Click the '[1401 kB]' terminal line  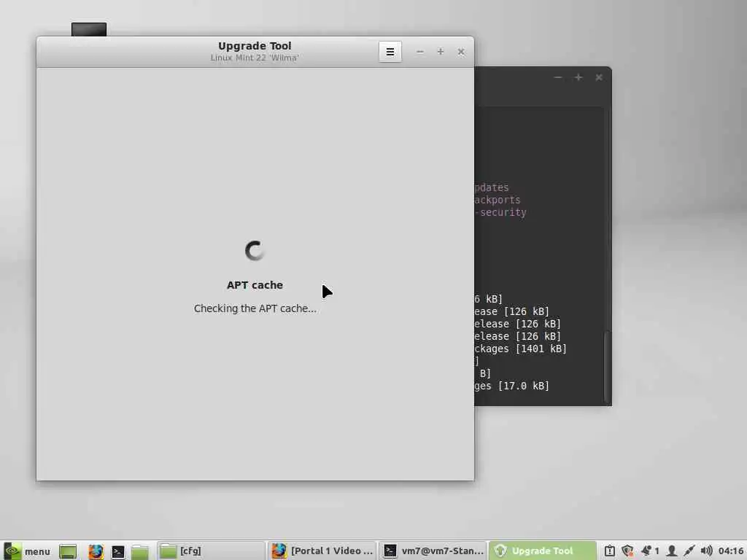521,349
